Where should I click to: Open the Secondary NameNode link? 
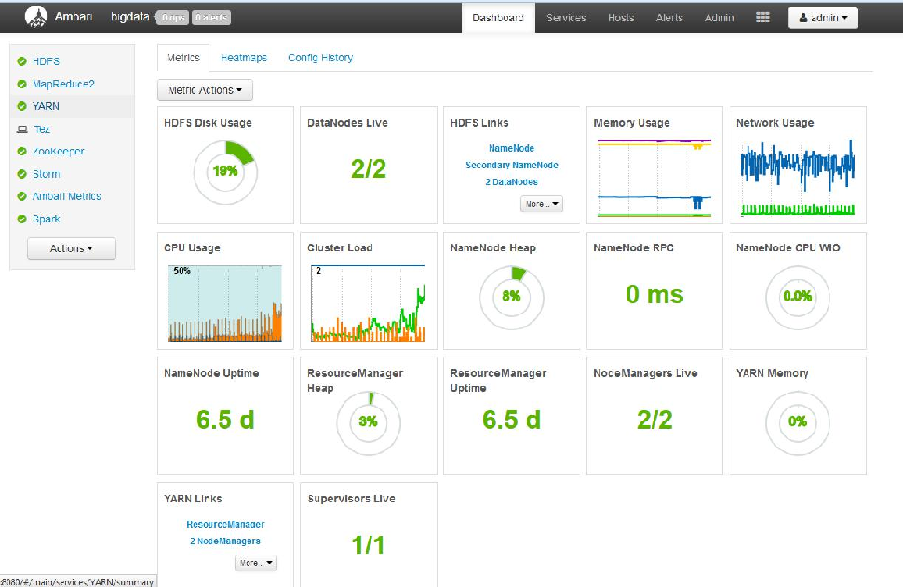(512, 165)
